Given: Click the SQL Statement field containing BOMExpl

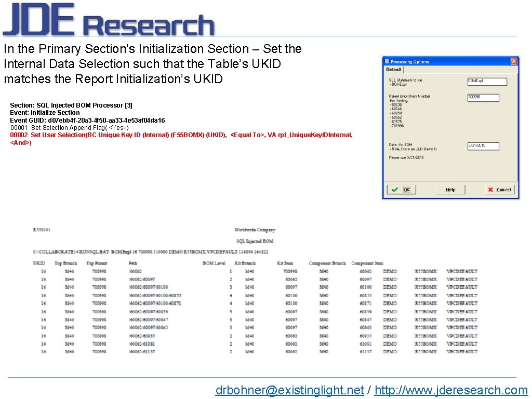Looking at the screenshot, I should [x=487, y=82].
